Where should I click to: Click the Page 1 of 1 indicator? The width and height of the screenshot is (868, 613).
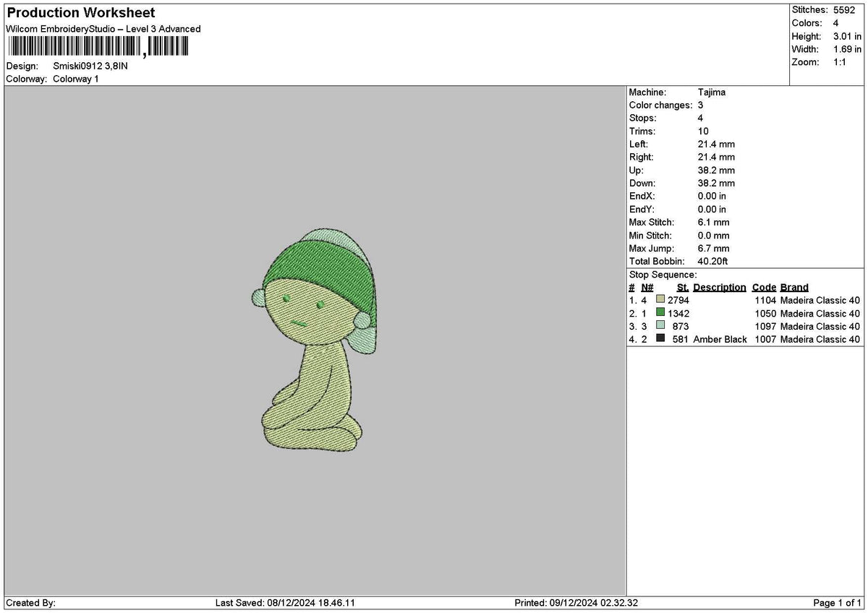[838, 603]
